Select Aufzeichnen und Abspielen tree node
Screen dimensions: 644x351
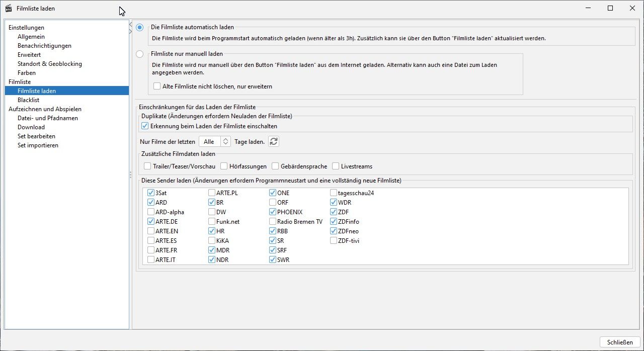[x=45, y=109]
